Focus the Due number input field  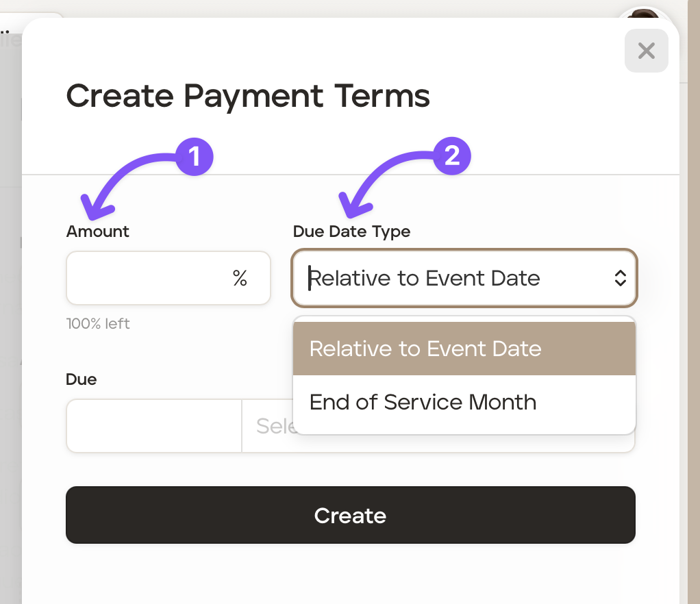[154, 426]
